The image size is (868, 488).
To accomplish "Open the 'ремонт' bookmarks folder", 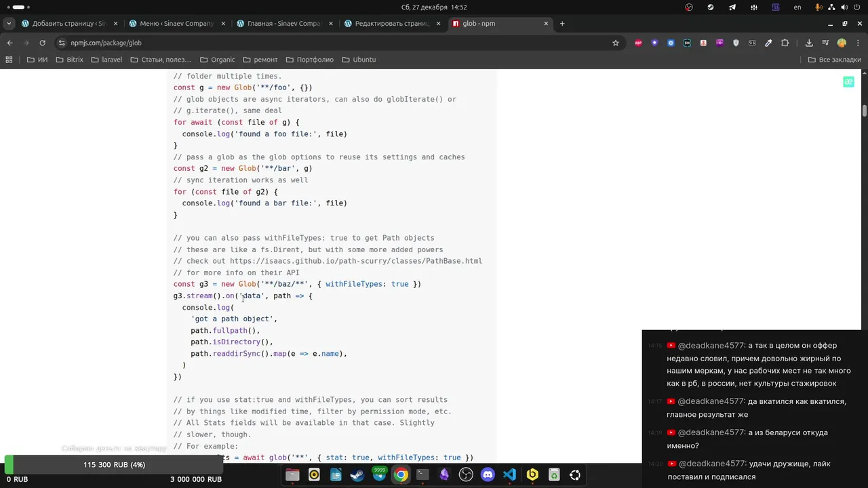I will pos(260,60).
